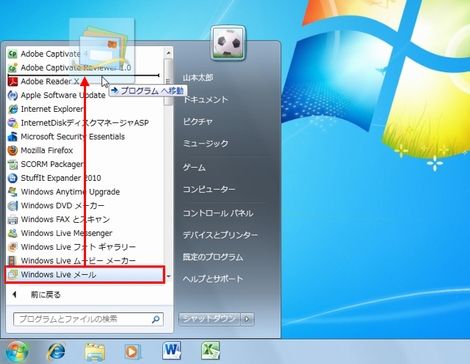Open ゲーム from Start menu

194,167
